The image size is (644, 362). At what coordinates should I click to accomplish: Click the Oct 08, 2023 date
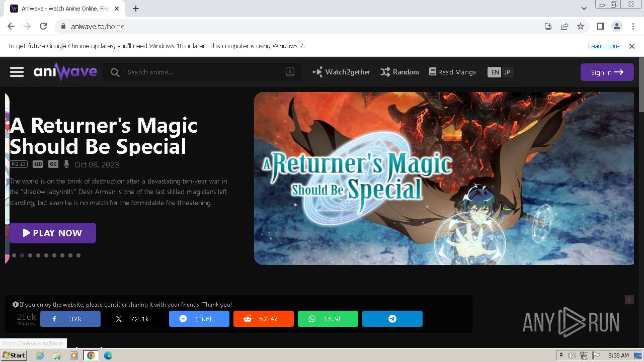(97, 164)
